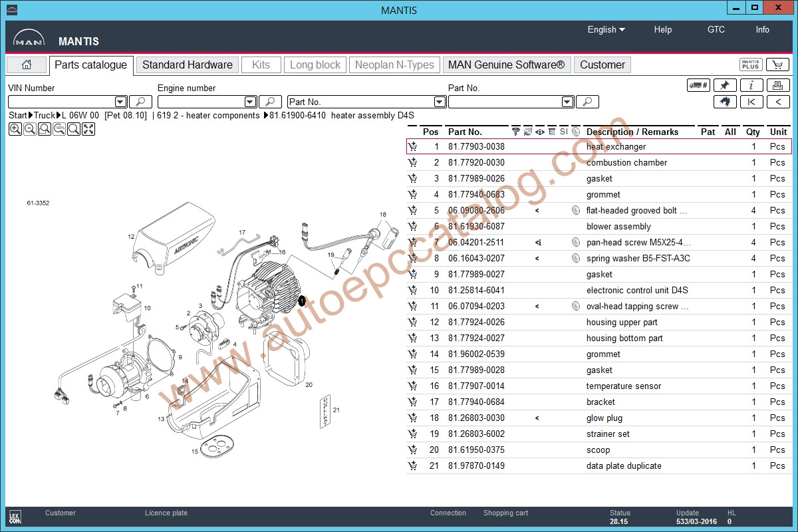Screen dimensions: 798x532
Task: Click the LexCom logo in status bar
Action: 15,517
